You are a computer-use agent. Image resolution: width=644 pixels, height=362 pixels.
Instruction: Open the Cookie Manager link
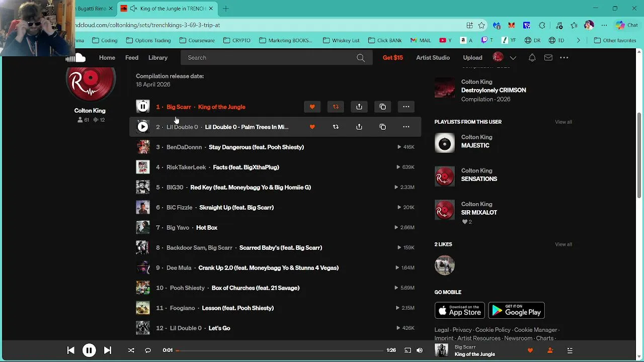click(x=535, y=330)
